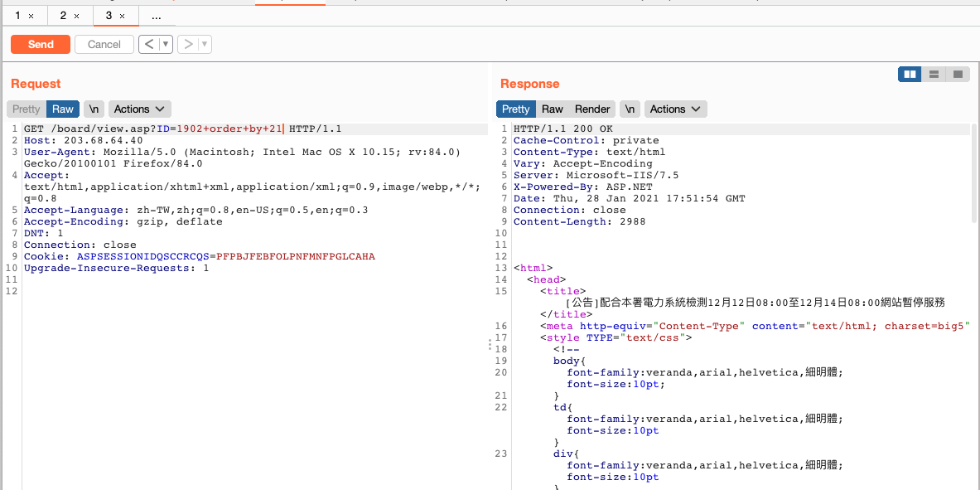Click the request Connection: close line
Image resolution: width=980 pixels, height=490 pixels.
[80, 245]
